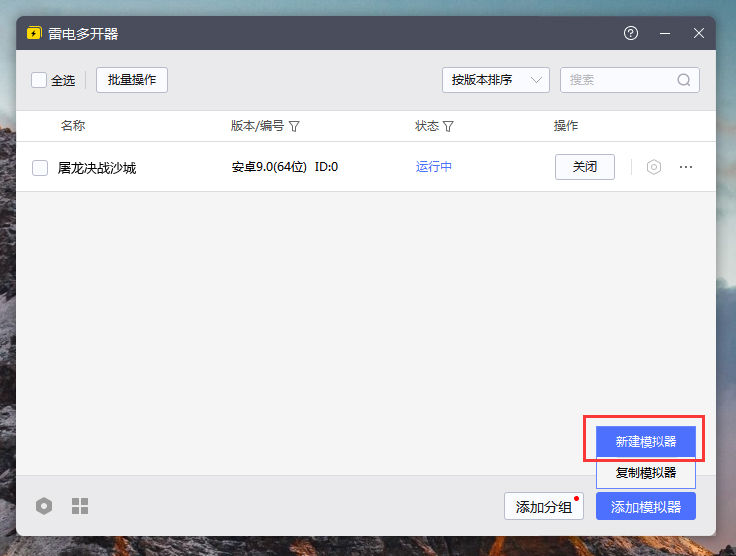The width and height of the screenshot is (736, 556).
Task: Click the 添加分组 button
Action: 543,507
